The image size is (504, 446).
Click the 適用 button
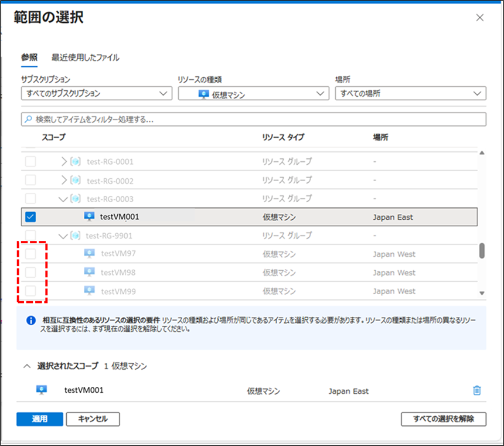coord(39,419)
